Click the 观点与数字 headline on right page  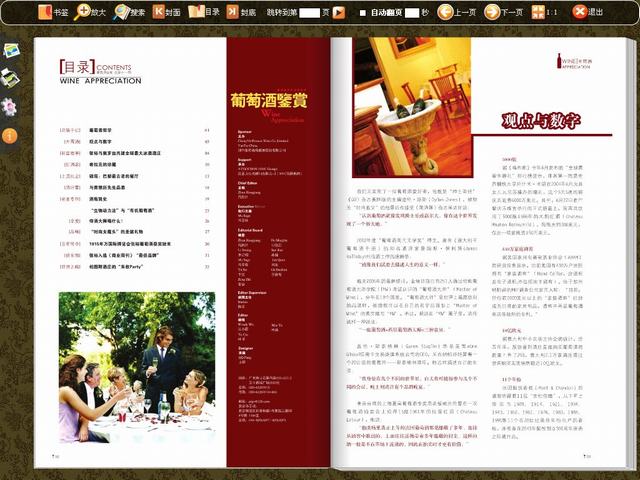coord(541,121)
